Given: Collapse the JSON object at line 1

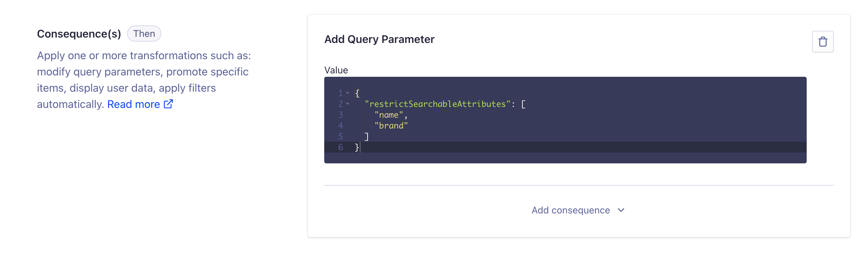Looking at the screenshot, I should click(348, 93).
